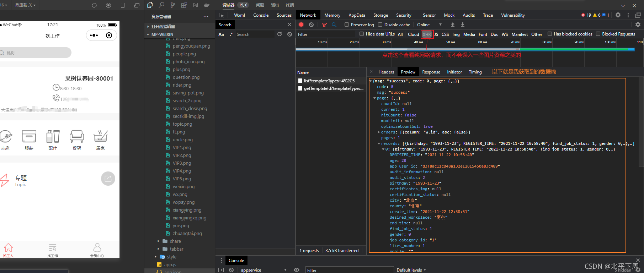Open the home tab icon in simulator

point(8,248)
